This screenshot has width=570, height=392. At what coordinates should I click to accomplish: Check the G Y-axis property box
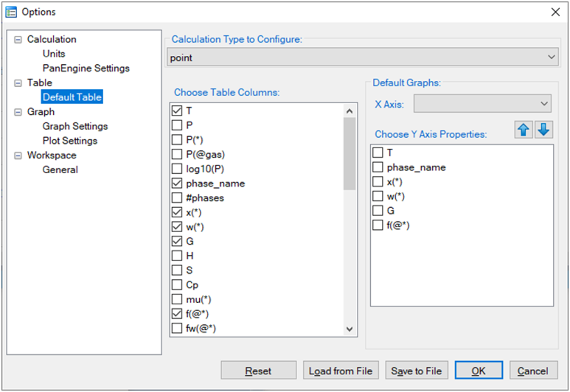tap(378, 211)
